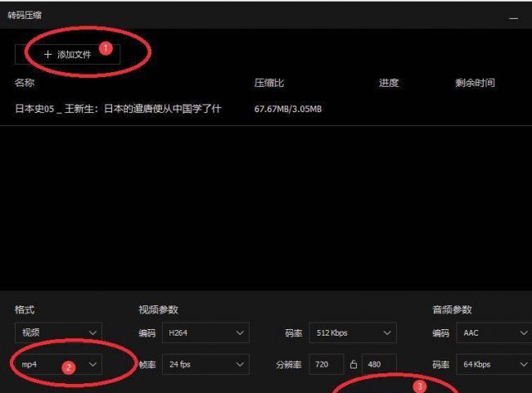Viewport: 532px width, 393px height.
Task: Click the 格式 section label
Action: 25,309
